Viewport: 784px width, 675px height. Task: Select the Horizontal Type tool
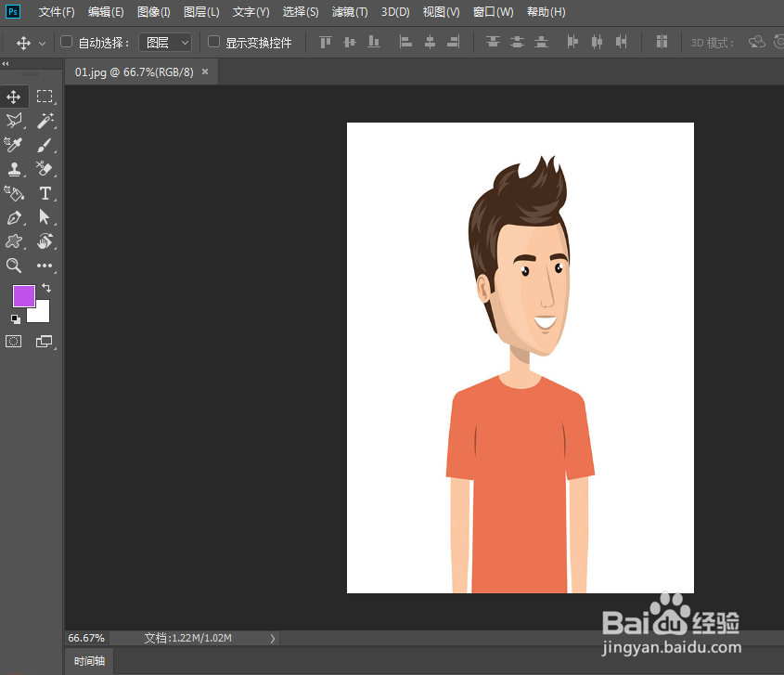coord(44,193)
